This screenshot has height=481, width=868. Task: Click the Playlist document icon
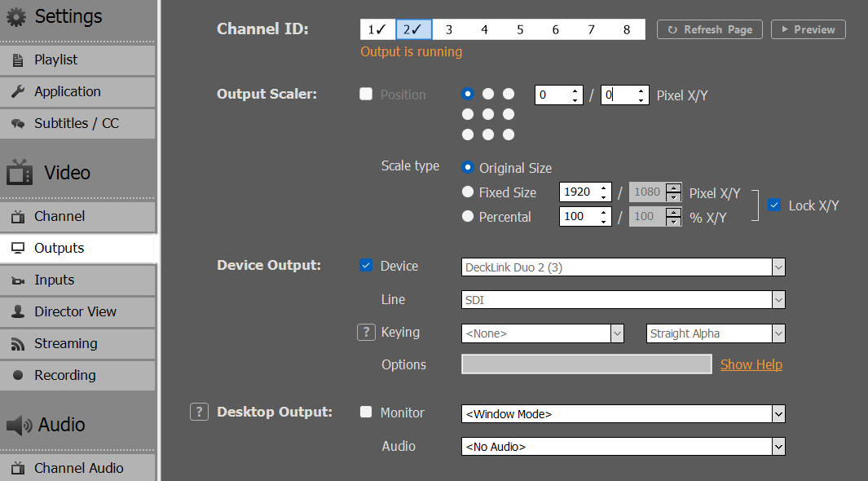18,60
